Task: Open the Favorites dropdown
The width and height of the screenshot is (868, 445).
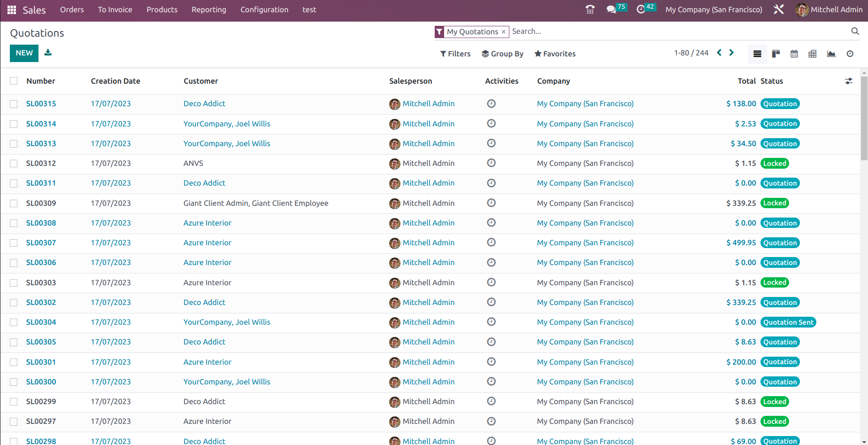Action: click(554, 54)
